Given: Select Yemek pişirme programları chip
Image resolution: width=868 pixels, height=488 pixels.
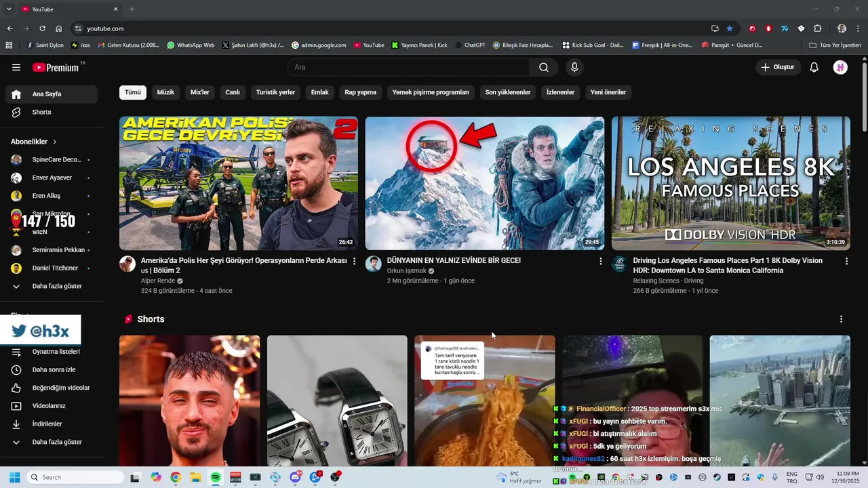Looking at the screenshot, I should (431, 92).
